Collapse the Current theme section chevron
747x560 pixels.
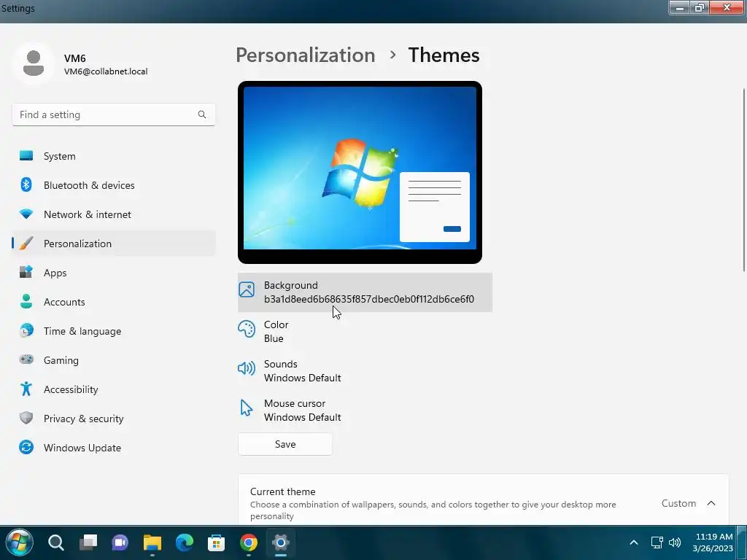pos(711,503)
